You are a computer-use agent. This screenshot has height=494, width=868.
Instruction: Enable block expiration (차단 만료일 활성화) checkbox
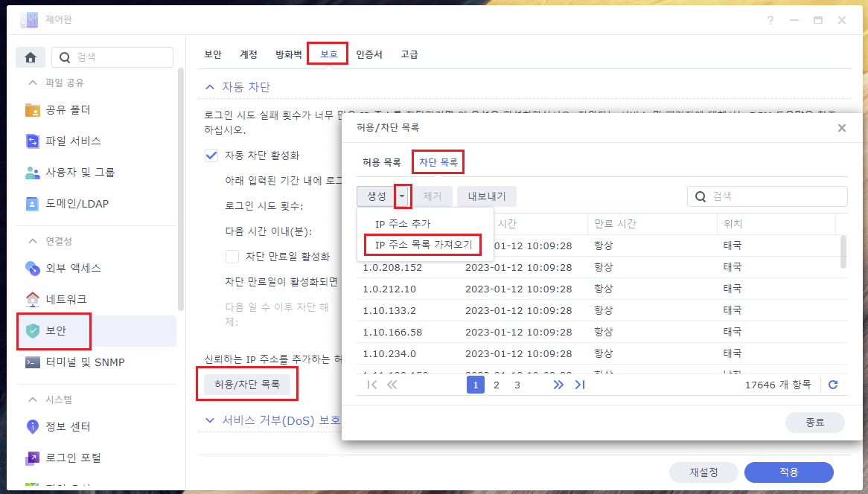click(x=232, y=257)
